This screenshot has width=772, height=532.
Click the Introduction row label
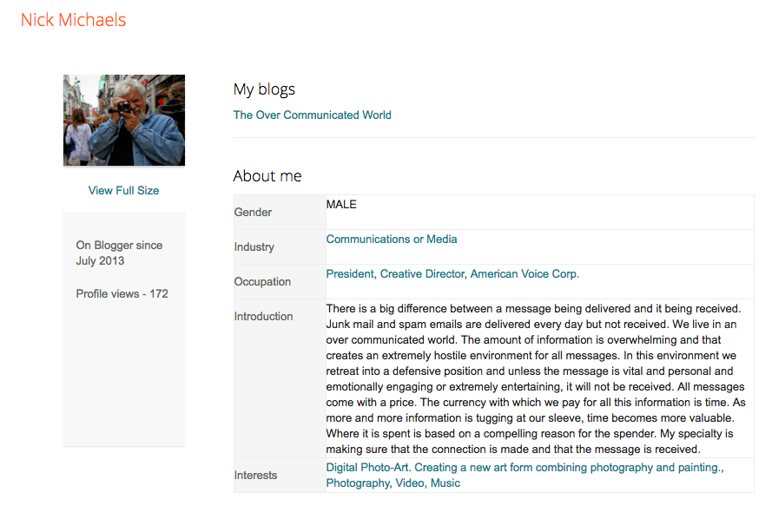click(263, 316)
